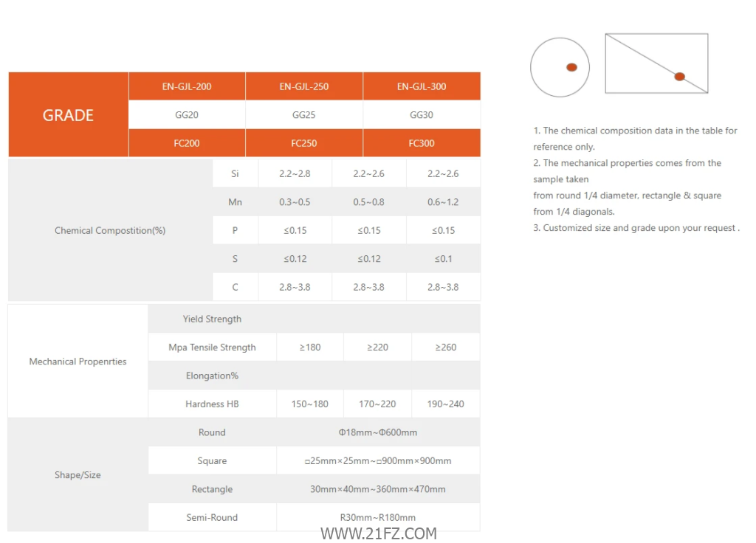Click the Hardness HB value 190~240
756x543 pixels.
[446, 404]
